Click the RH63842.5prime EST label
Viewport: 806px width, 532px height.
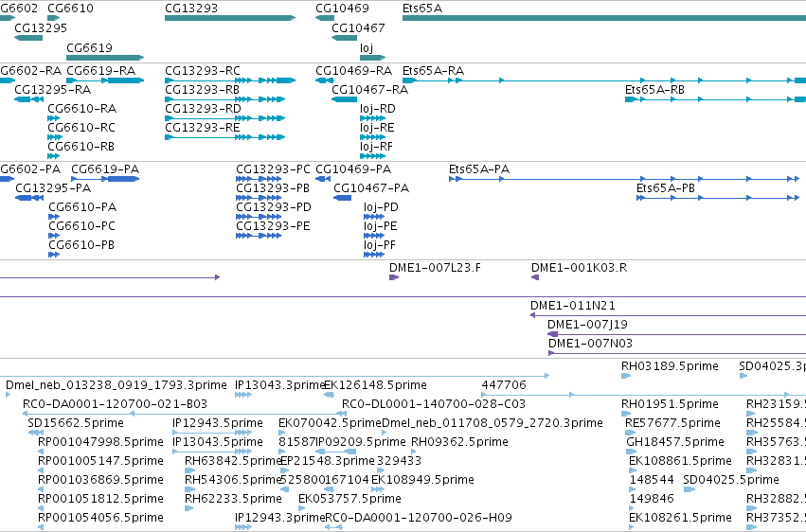click(x=233, y=461)
